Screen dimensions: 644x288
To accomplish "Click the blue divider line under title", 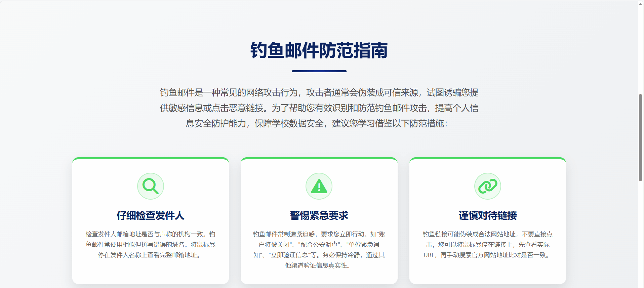I will (x=319, y=71).
